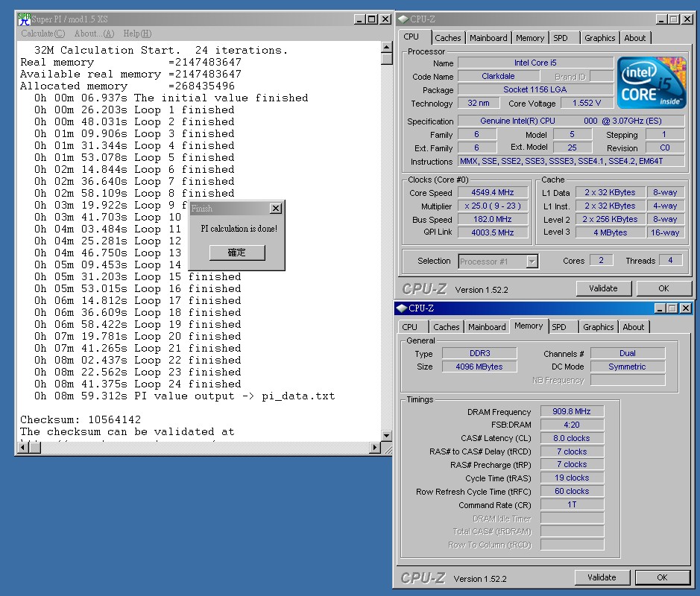Click Super PI horizontal scrollbar right arrow
Viewport: 700px width, 596px height.
click(375, 448)
